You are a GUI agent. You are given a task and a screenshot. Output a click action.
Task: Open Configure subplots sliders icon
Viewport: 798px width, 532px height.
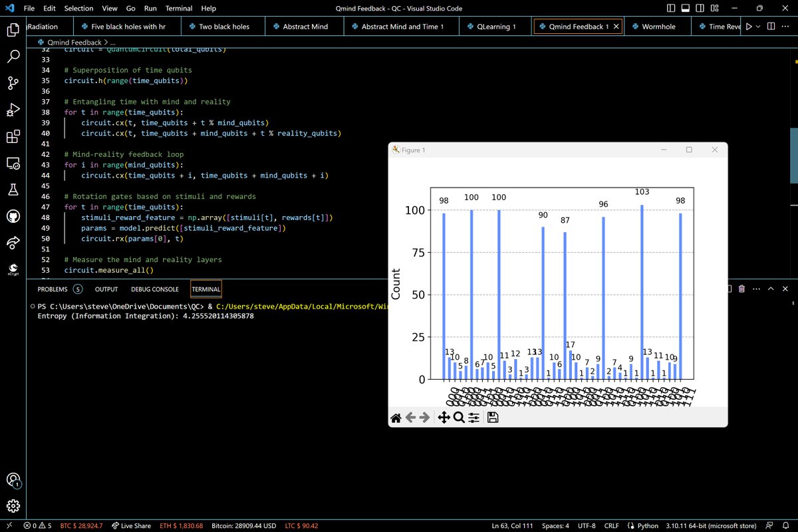point(473,418)
